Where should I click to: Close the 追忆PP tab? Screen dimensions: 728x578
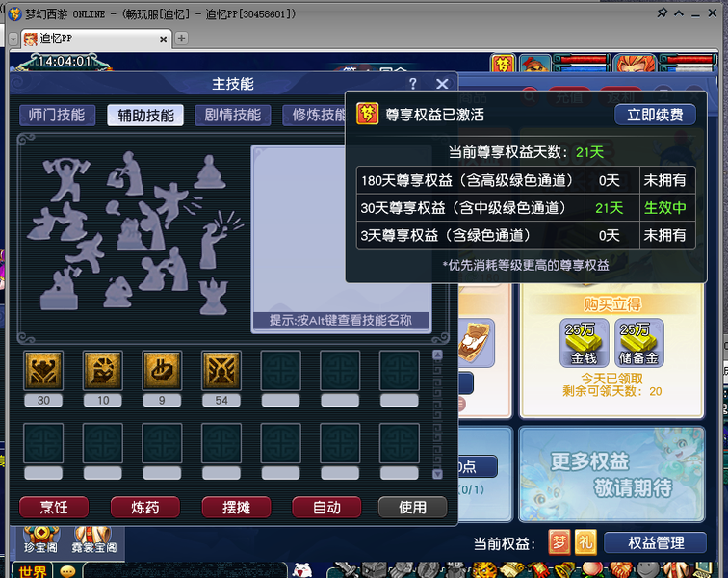163,39
